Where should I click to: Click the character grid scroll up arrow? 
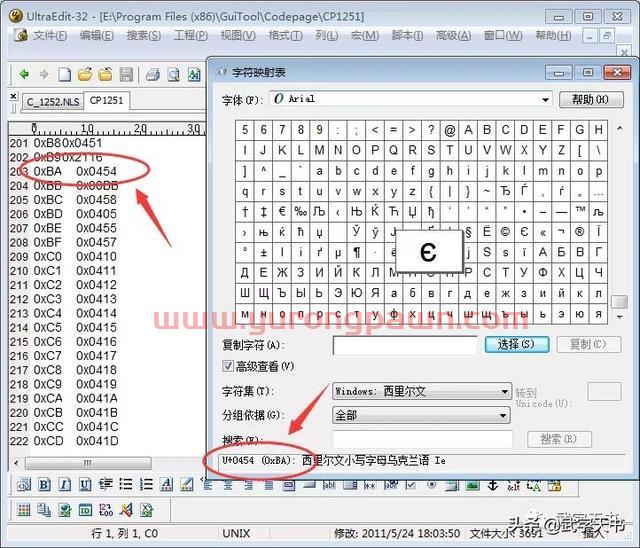620,128
